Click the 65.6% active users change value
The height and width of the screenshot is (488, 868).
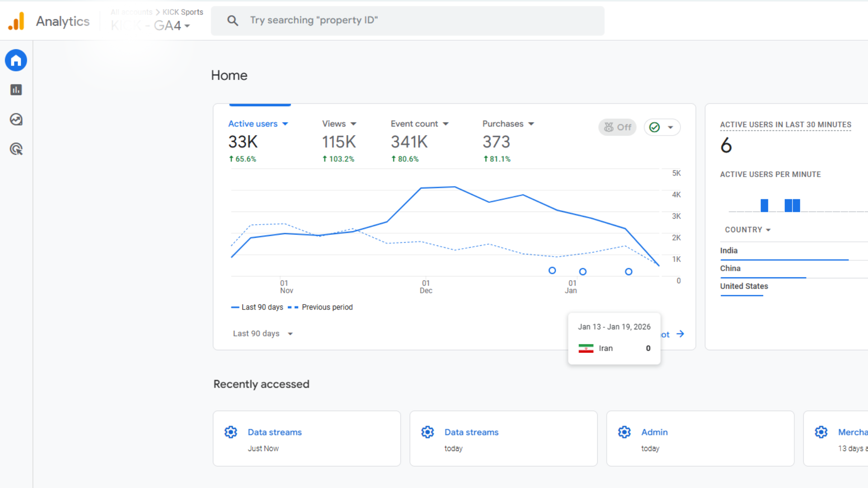pyautogui.click(x=242, y=159)
